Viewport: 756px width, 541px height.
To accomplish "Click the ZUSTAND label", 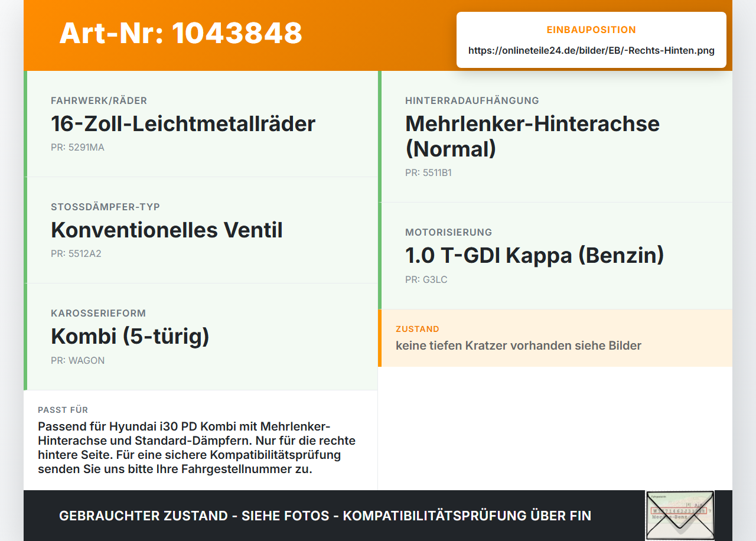I will click(x=418, y=329).
